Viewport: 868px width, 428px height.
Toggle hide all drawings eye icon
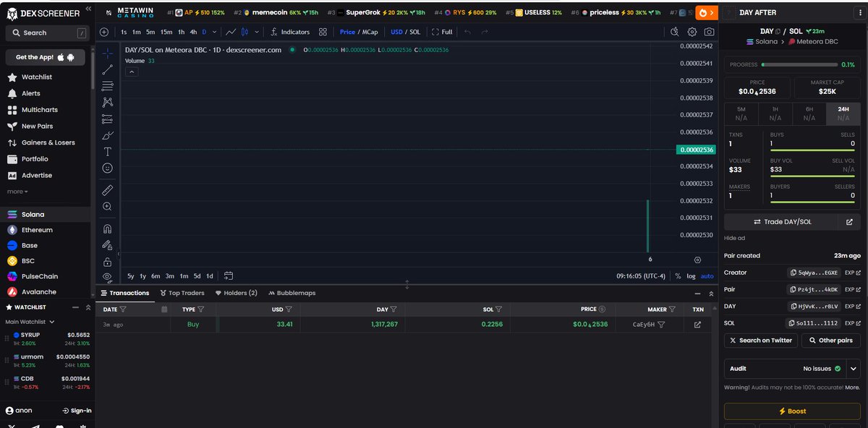[x=107, y=276]
